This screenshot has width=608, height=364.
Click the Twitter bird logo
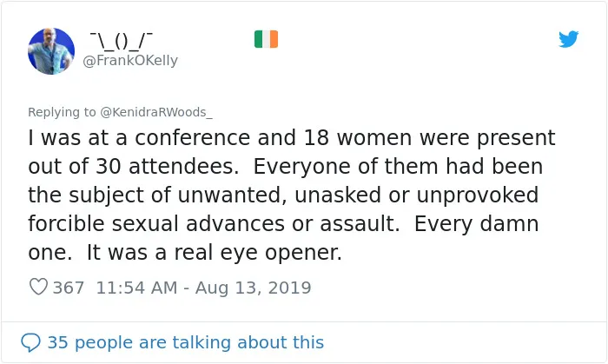pos(568,39)
